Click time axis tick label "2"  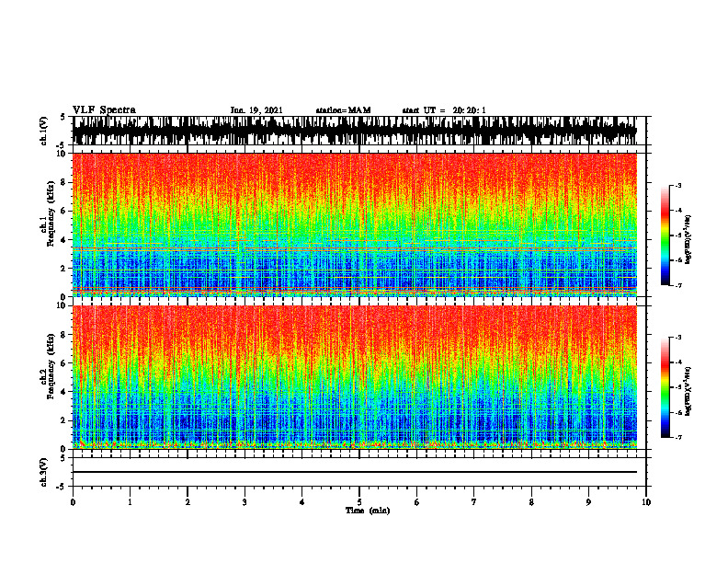click(188, 502)
